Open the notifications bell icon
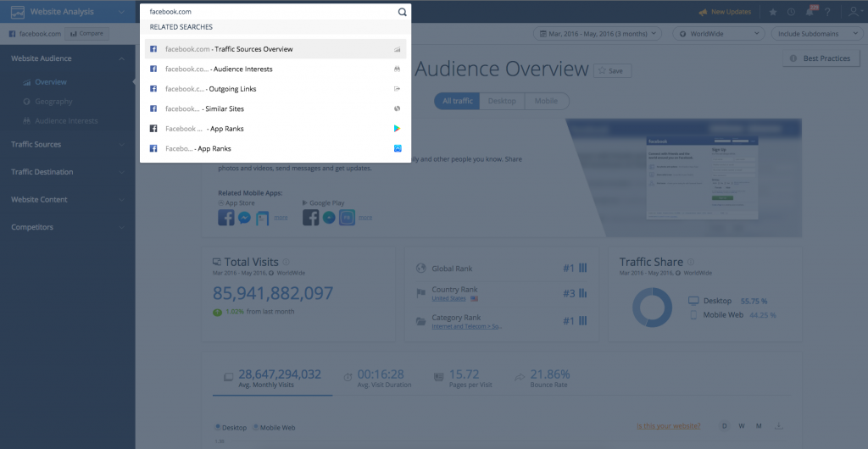This screenshot has width=868, height=449. [x=810, y=12]
